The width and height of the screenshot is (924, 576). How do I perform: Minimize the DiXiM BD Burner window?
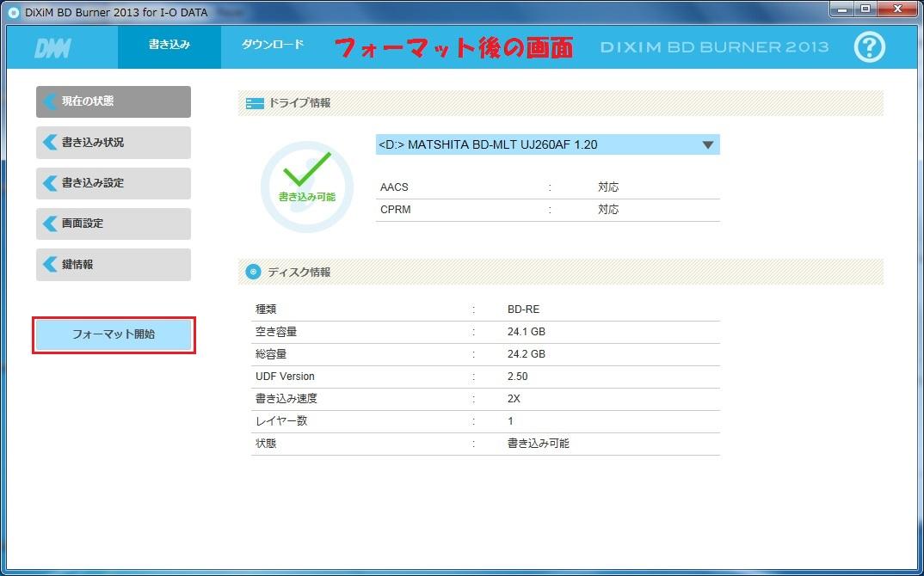(842, 9)
